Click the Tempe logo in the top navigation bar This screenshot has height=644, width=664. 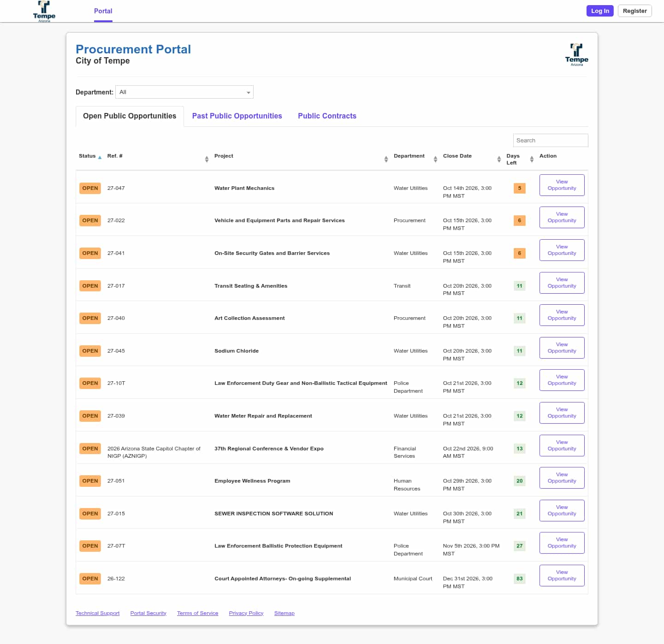tap(44, 12)
